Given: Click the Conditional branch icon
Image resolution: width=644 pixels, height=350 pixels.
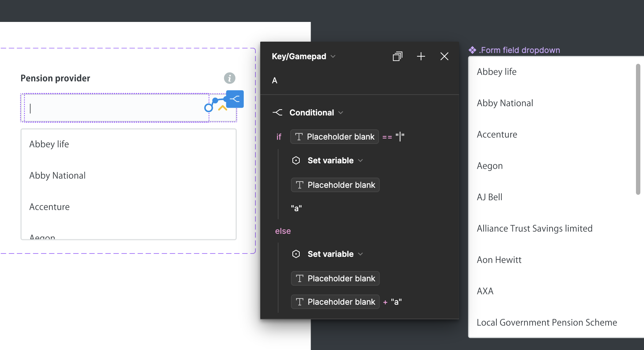Looking at the screenshot, I should coord(277,113).
